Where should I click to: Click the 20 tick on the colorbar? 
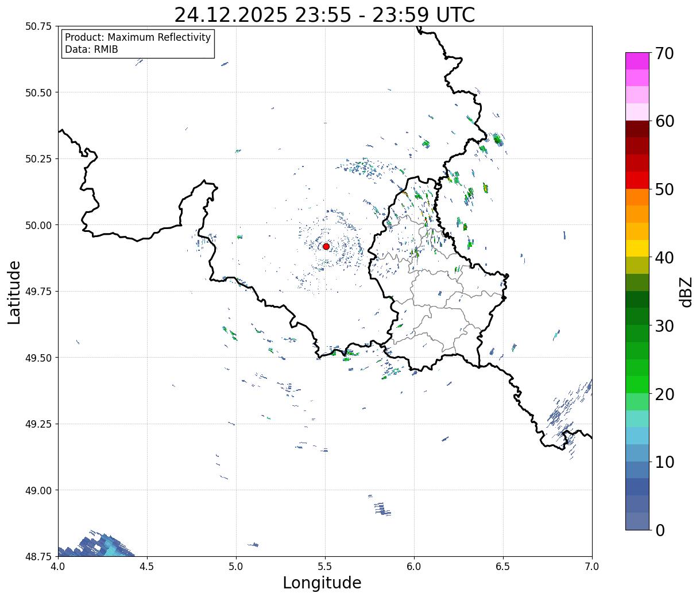[664, 394]
